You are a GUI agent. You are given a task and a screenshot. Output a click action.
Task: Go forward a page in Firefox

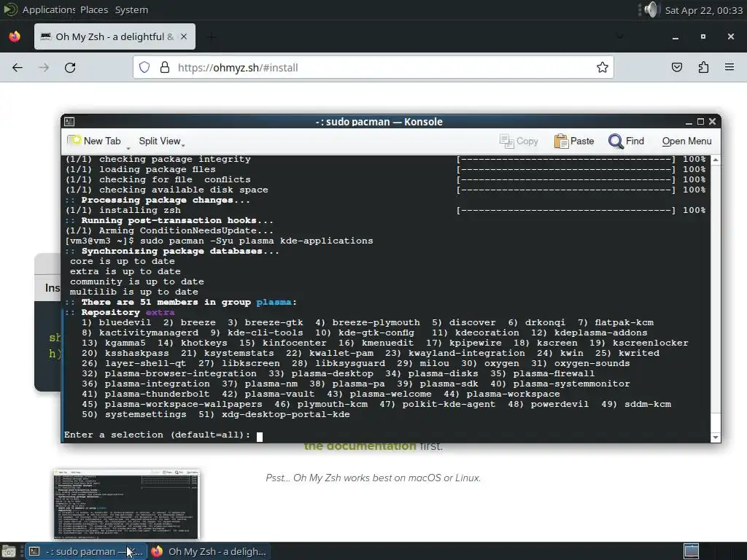[44, 68]
